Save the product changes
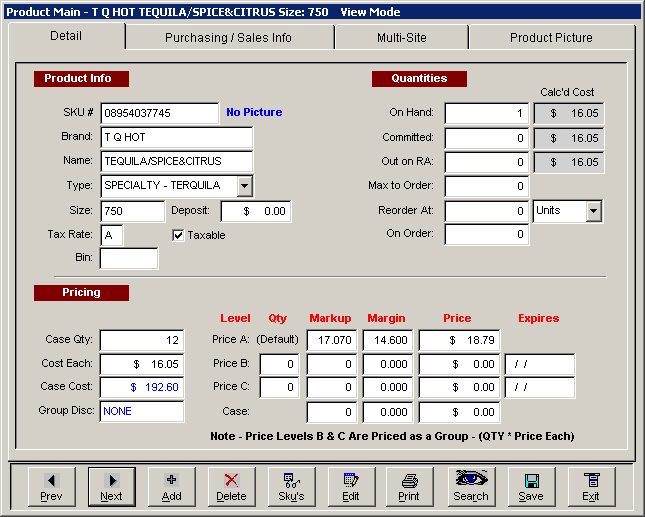The width and height of the screenshot is (645, 517). (x=531, y=487)
